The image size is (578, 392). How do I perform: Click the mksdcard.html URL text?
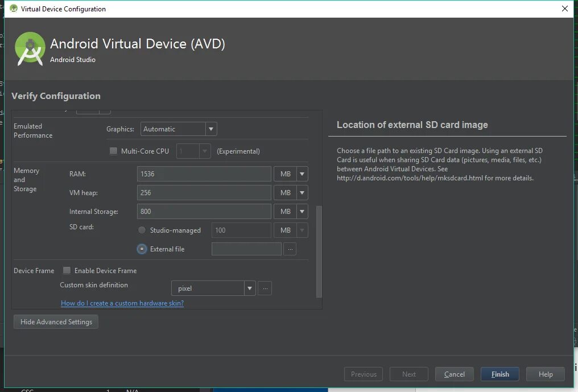point(410,178)
